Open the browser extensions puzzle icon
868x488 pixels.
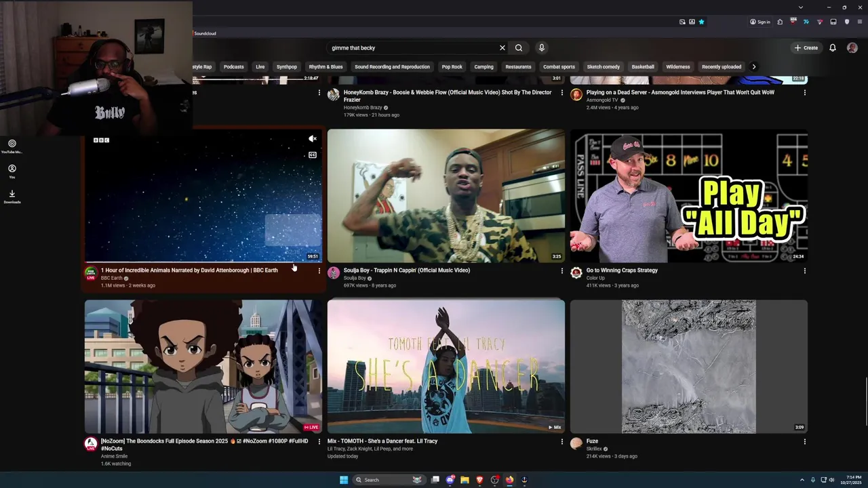[x=780, y=22]
